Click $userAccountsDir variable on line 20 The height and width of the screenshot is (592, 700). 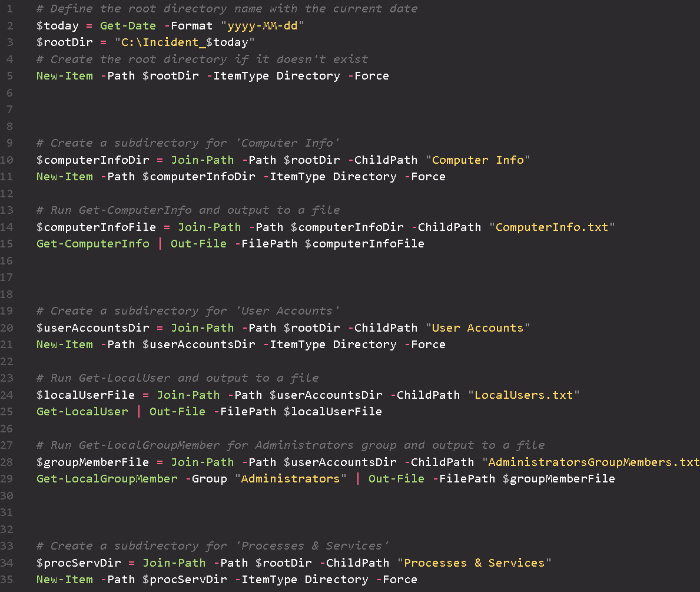[x=93, y=328]
